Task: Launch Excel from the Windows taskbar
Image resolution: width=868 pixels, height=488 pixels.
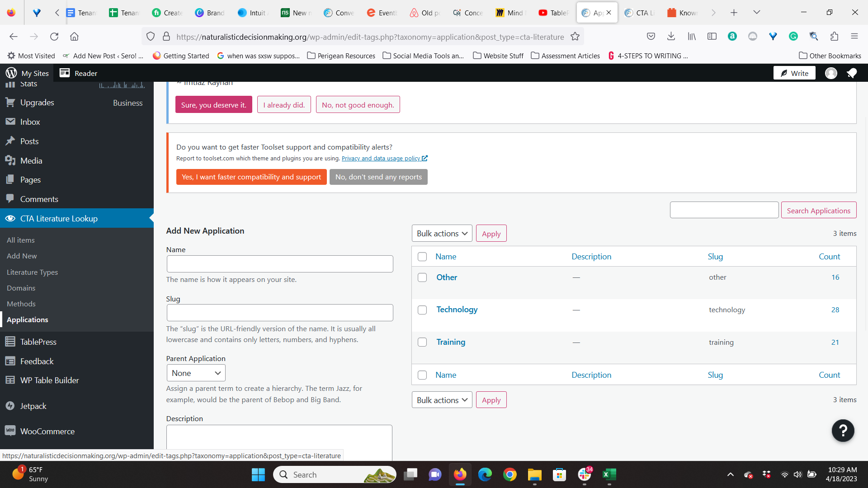Action: [609, 474]
